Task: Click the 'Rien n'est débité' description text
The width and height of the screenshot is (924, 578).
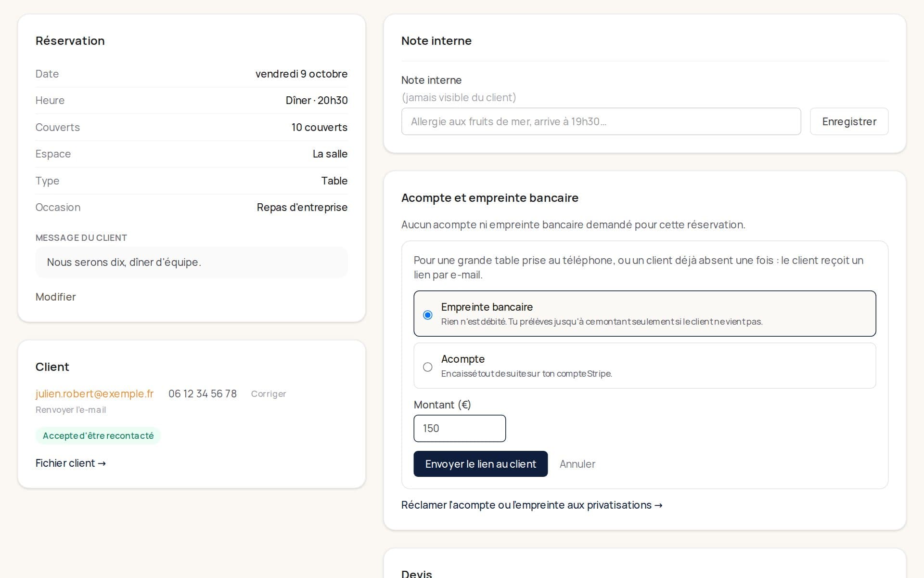Action: coord(602,321)
